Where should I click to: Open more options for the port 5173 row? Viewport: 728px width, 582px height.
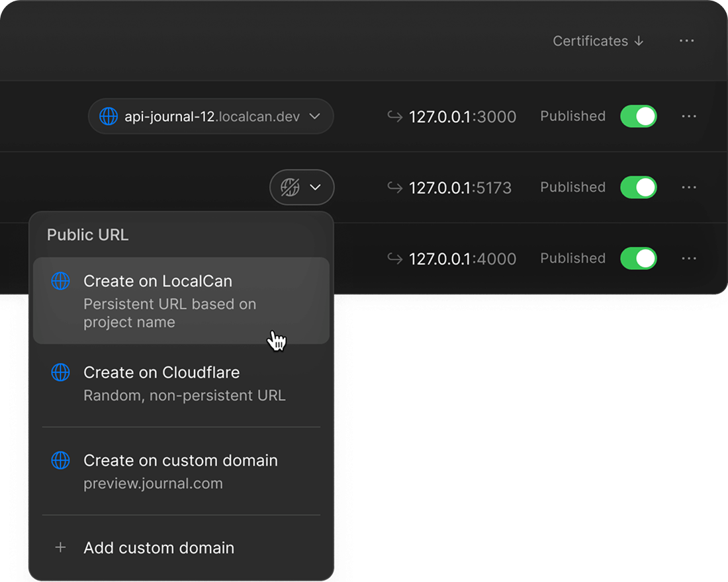[x=688, y=188]
